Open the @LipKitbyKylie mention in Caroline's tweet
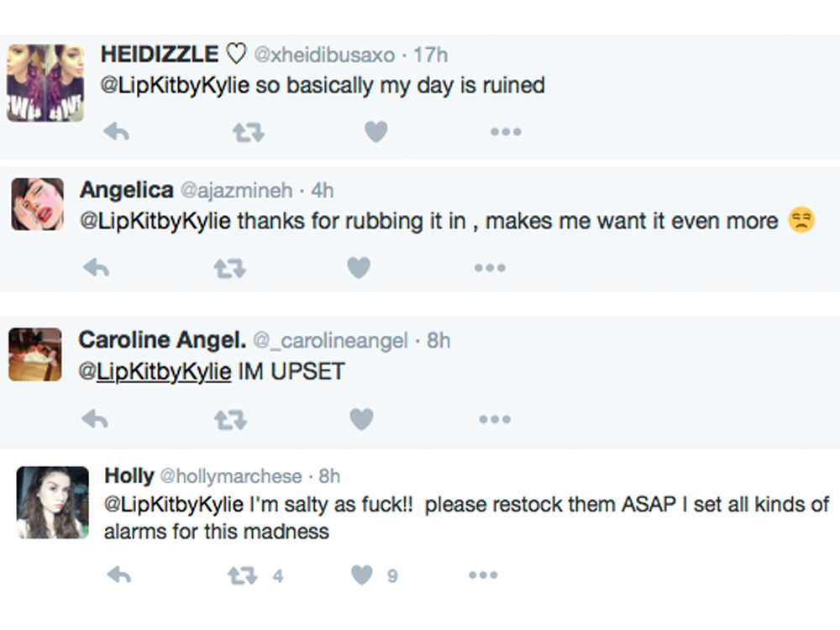The image size is (840, 630). pyautogui.click(x=155, y=370)
